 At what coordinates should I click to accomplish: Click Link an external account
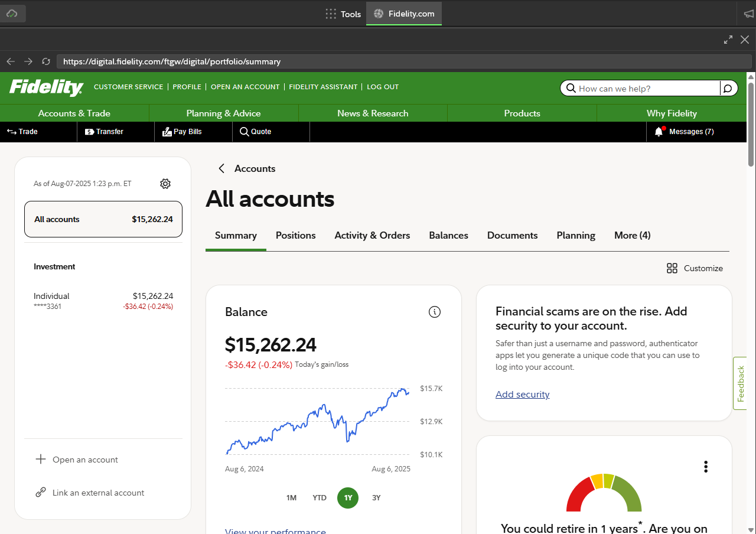point(98,493)
